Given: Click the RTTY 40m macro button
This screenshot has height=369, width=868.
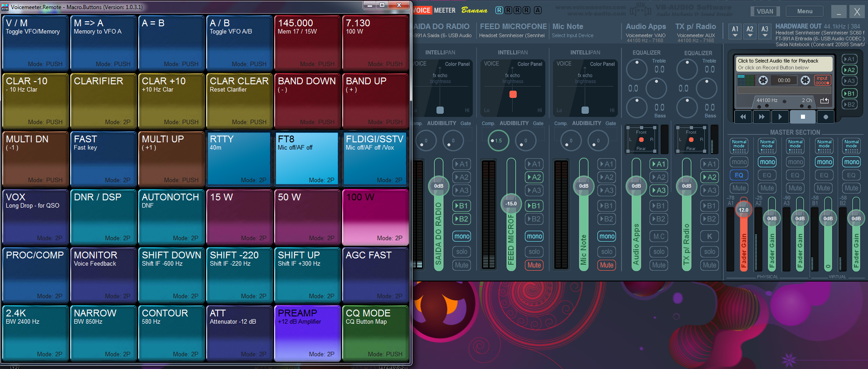Looking at the screenshot, I should [x=239, y=159].
